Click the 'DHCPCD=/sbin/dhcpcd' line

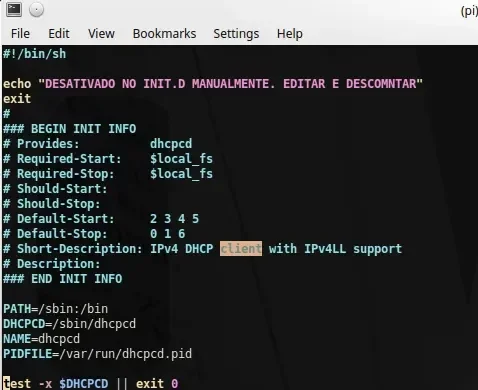click(70, 324)
